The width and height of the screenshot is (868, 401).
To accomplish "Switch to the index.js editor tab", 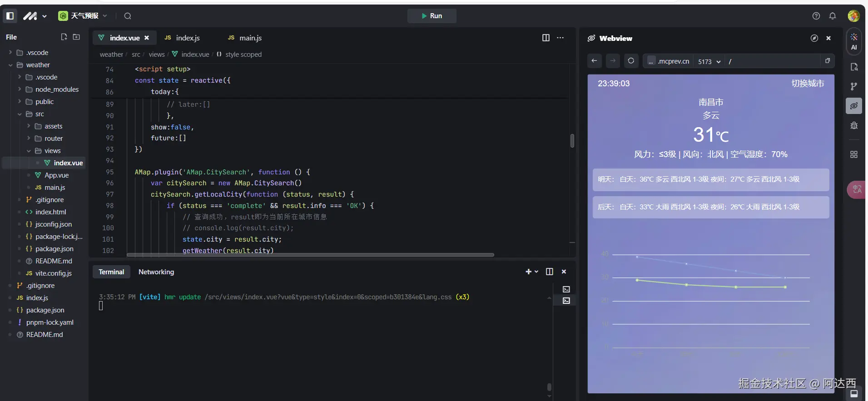I will pyautogui.click(x=182, y=38).
